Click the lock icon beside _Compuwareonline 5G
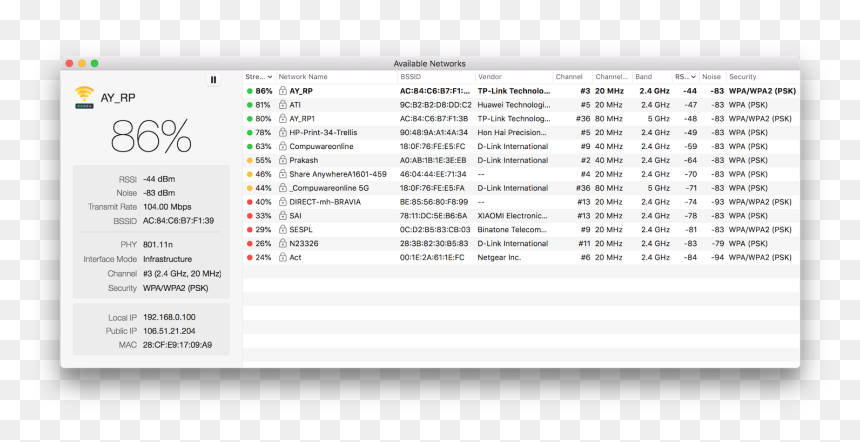860x442 pixels. coord(282,188)
